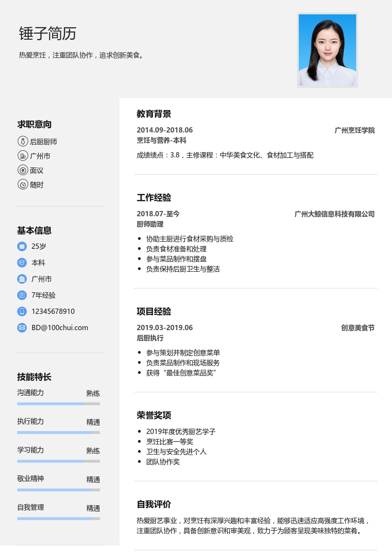Click the experience icon next to 7年经验

(22, 295)
